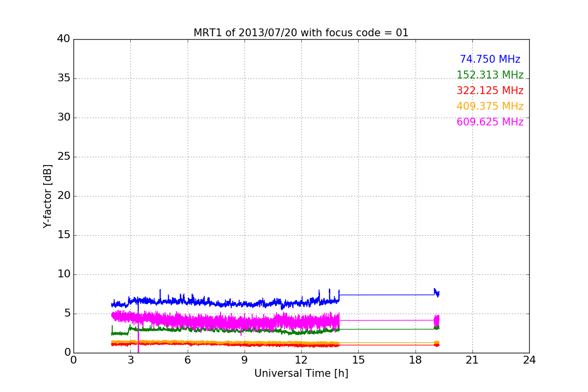The width and height of the screenshot is (588, 392).
Task: Click the plot title "MRT1 of 2013/07/20 with focus code = 01"
Action: click(x=301, y=33)
